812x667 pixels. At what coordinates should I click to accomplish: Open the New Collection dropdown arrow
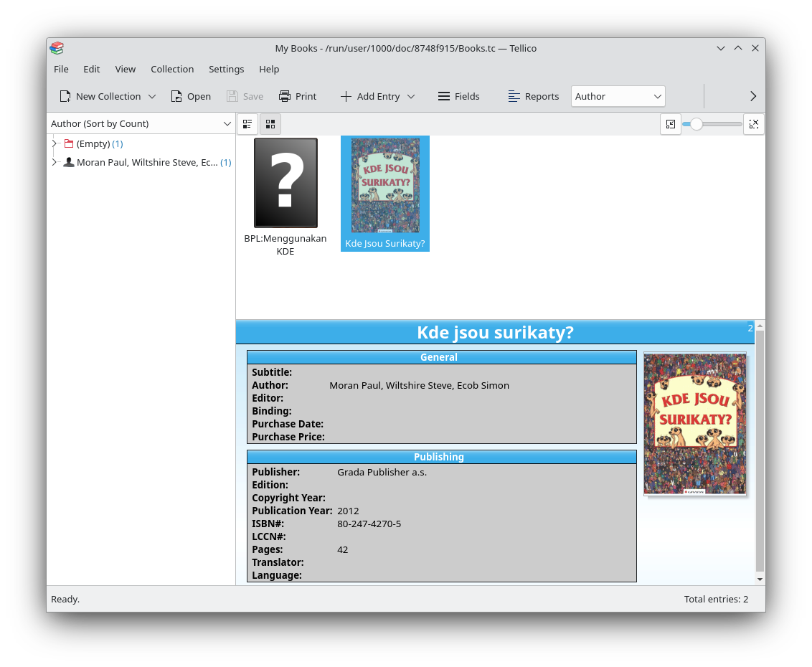click(x=152, y=96)
